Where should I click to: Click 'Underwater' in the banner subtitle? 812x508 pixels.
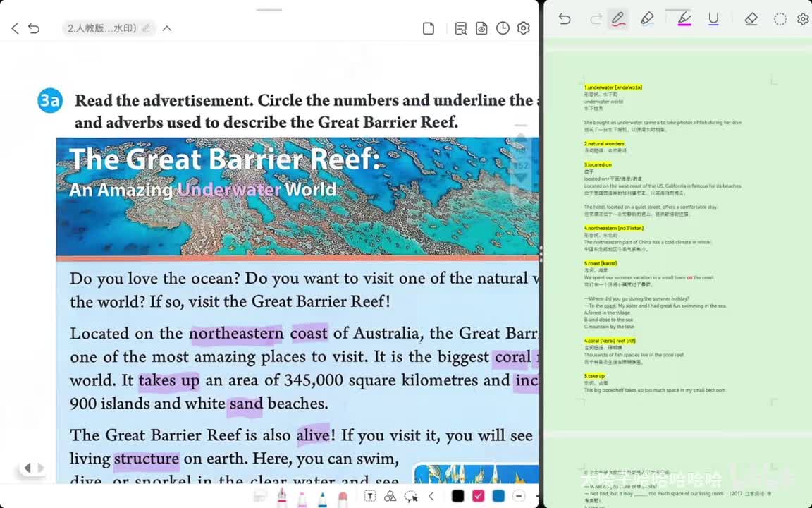click(229, 190)
